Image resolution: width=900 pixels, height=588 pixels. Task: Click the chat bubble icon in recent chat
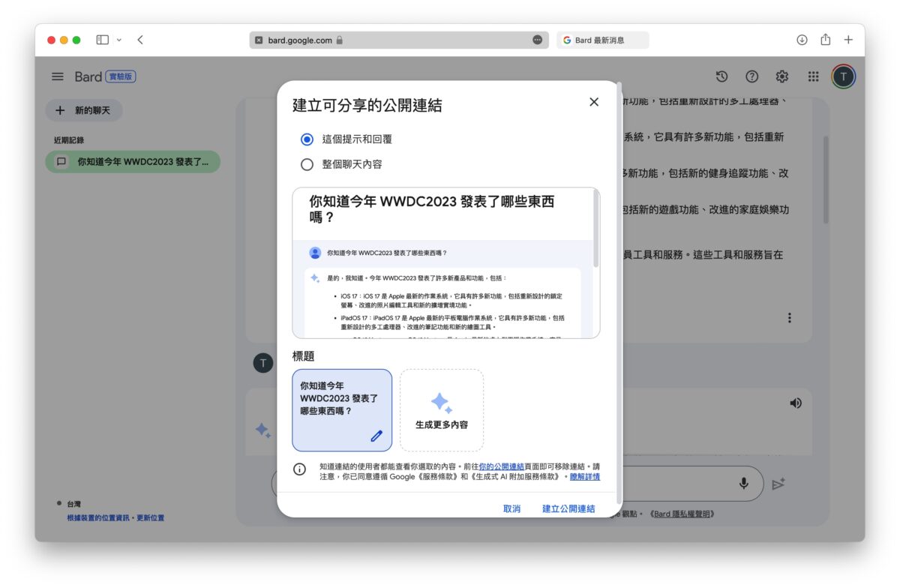[61, 161]
